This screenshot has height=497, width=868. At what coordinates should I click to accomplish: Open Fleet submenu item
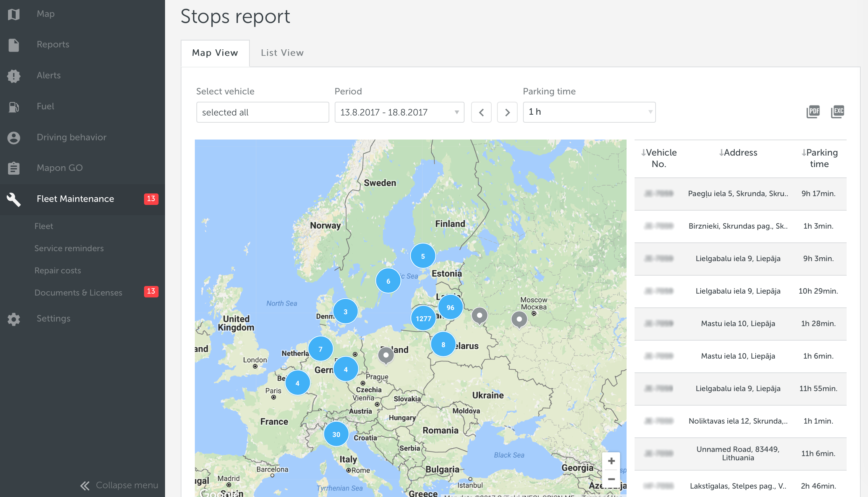pyautogui.click(x=44, y=226)
